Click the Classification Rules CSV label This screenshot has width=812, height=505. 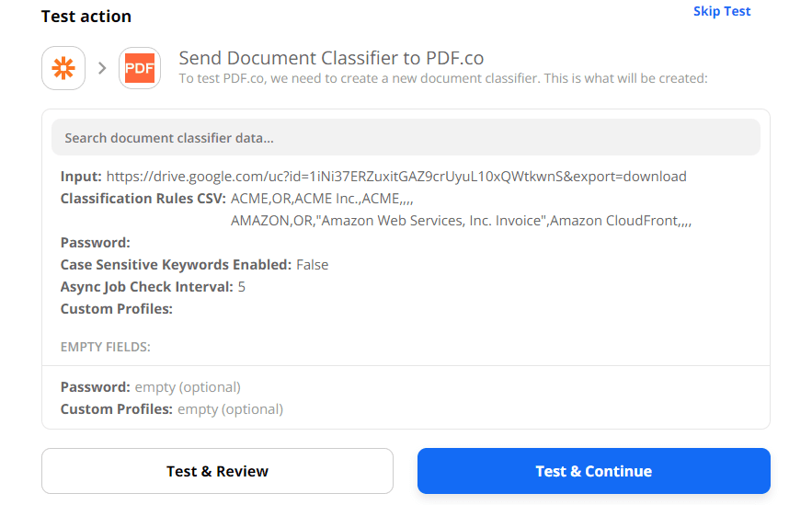click(x=143, y=199)
